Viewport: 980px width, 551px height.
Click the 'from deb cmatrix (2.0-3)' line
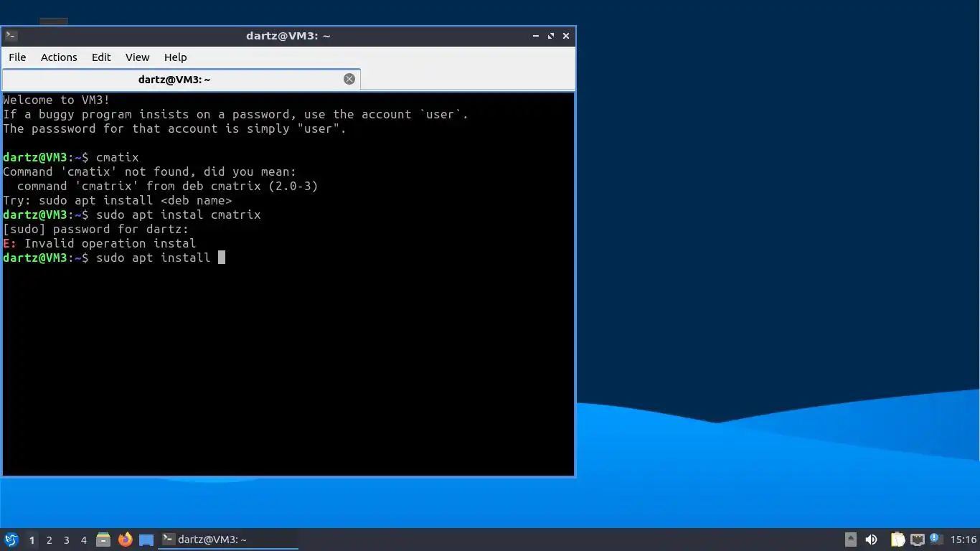point(168,186)
